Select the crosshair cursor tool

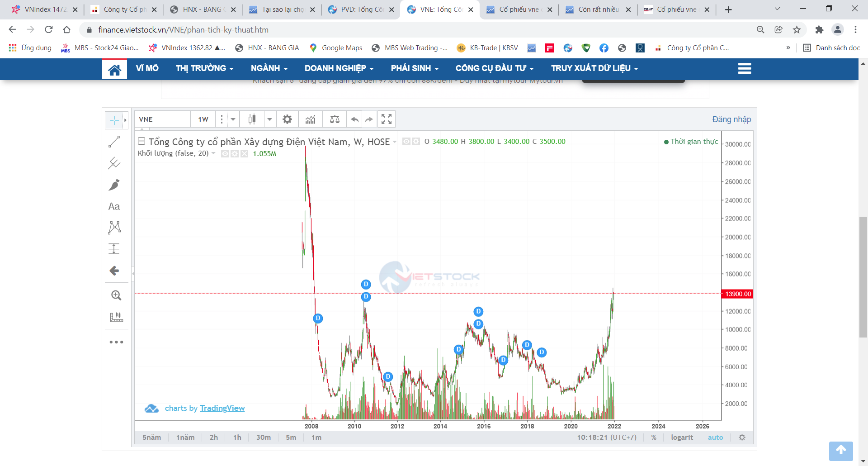[114, 120]
